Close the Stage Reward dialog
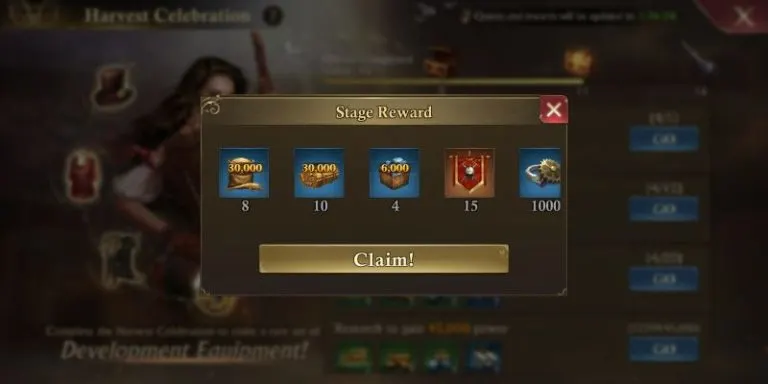The width and height of the screenshot is (768, 384). point(553,110)
